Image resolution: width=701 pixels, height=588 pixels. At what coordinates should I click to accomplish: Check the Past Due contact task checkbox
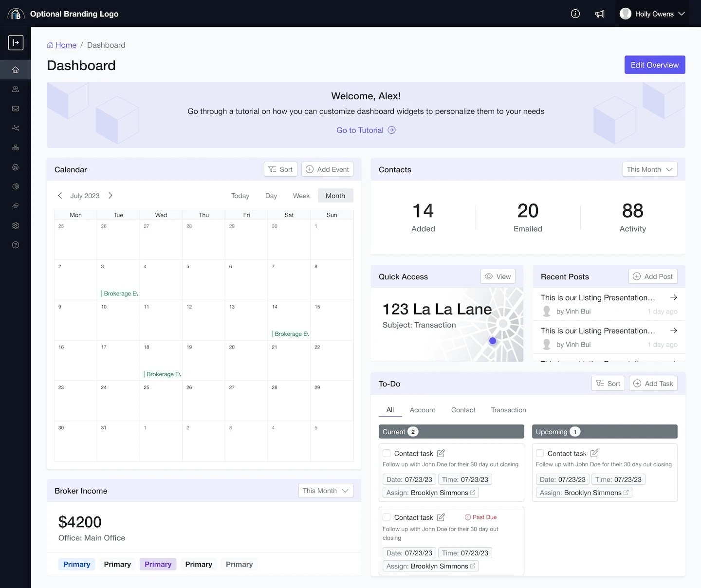(387, 517)
